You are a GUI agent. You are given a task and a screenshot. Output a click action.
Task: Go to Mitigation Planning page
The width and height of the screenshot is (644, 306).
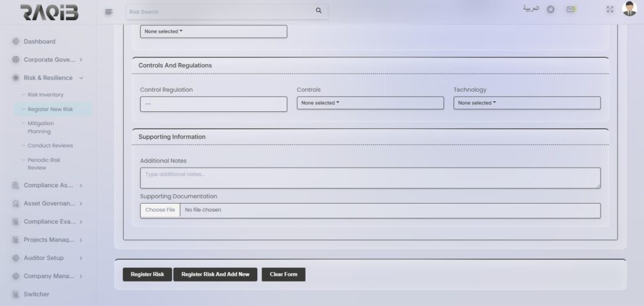41,128
